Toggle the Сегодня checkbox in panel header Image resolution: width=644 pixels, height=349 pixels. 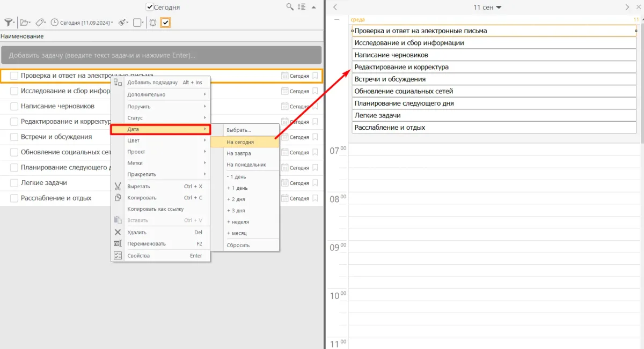tap(150, 8)
